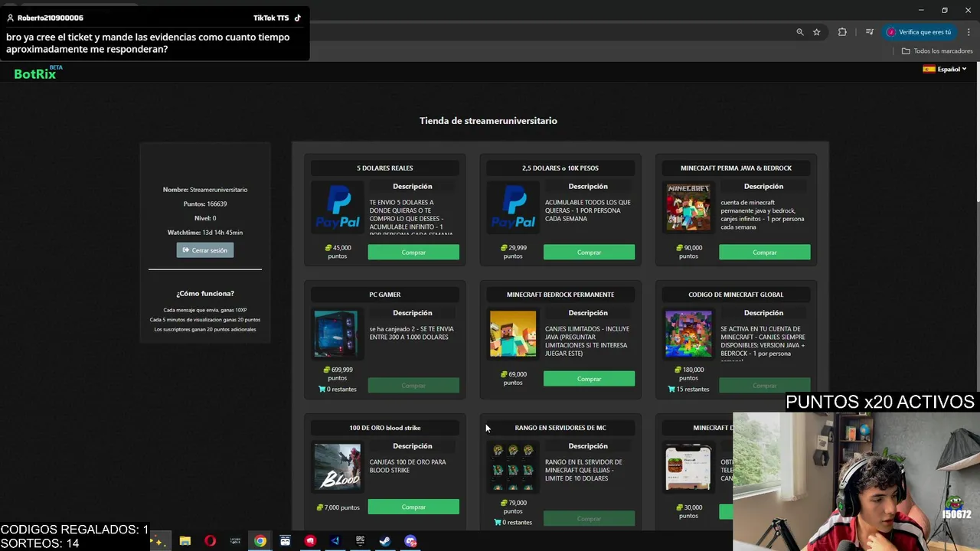This screenshot has height=551, width=980.
Task: Click disabled Comprar under PC GAMER
Action: click(413, 385)
